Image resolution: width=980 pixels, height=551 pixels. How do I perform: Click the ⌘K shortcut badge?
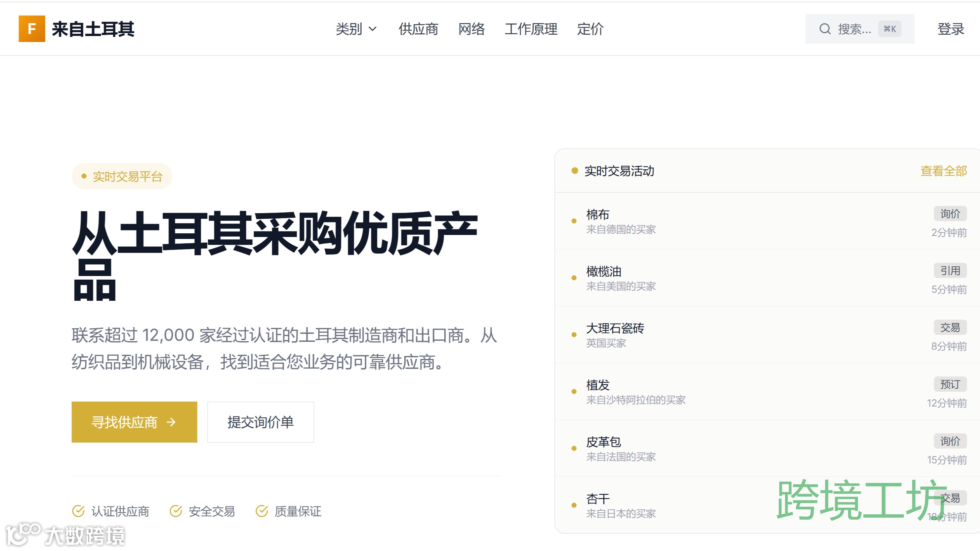(889, 29)
